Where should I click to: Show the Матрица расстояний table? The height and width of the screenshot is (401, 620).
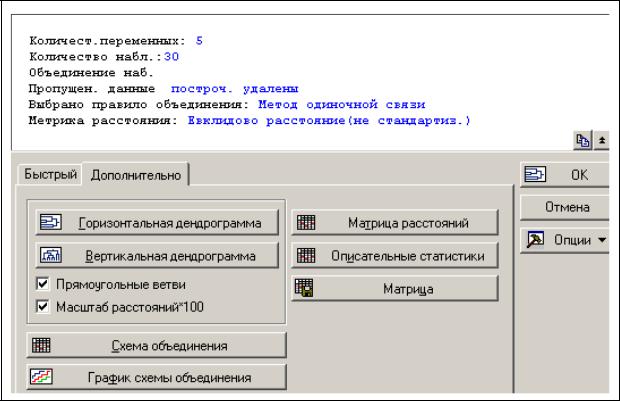coord(395,223)
